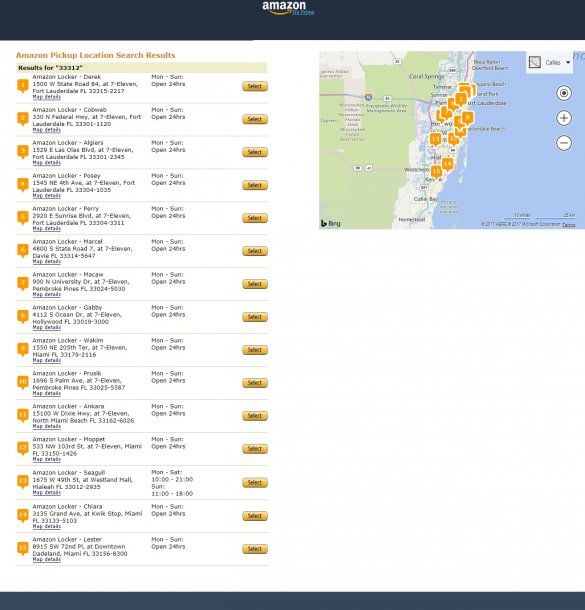Click orange marker 5 beside Locker Perry
This screenshot has height=610, width=585.
click(x=23, y=218)
